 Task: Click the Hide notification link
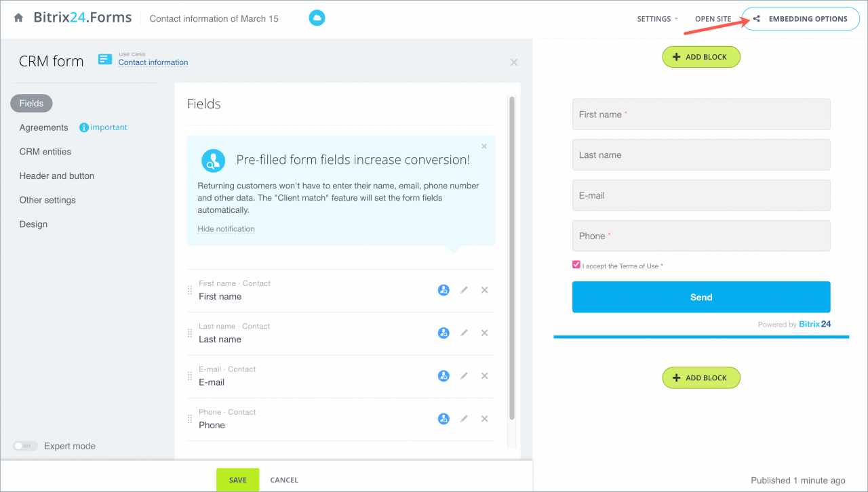(226, 229)
